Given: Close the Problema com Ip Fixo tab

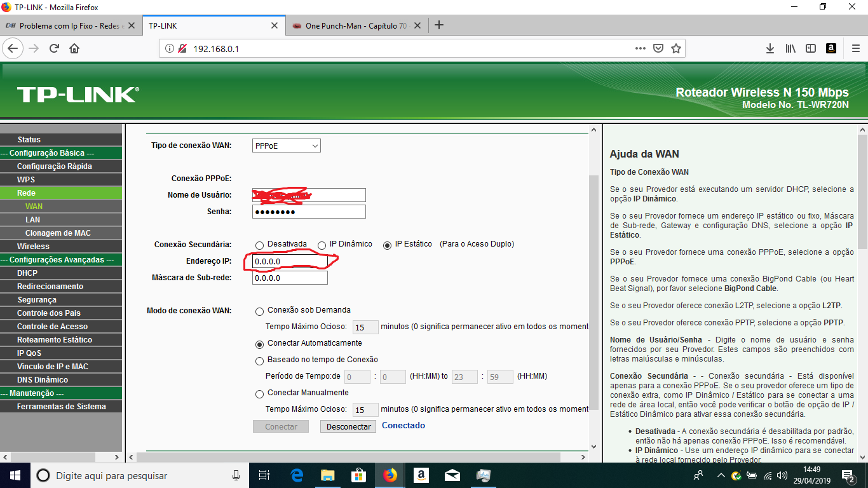Looking at the screenshot, I should (132, 26).
